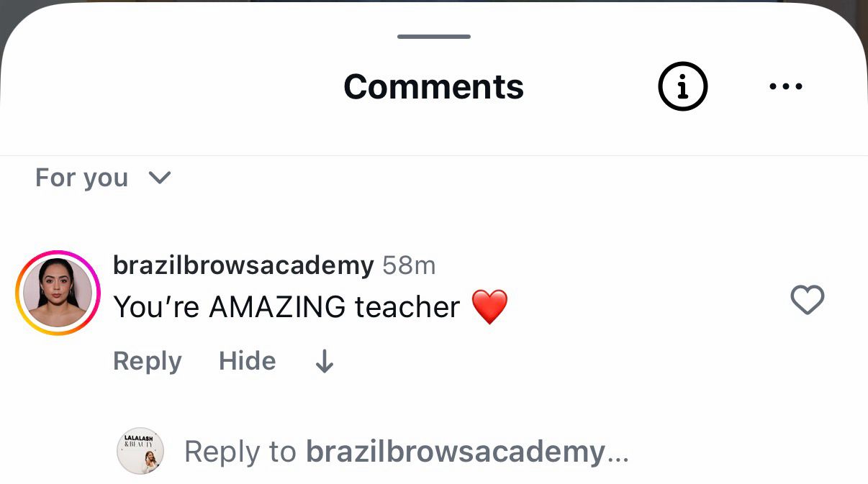Tap the Comments title heading
Viewport: 868px width, 484px height.
(433, 87)
